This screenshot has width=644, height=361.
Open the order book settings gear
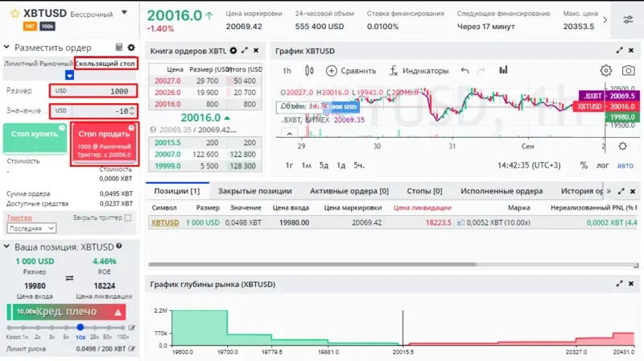click(x=233, y=51)
